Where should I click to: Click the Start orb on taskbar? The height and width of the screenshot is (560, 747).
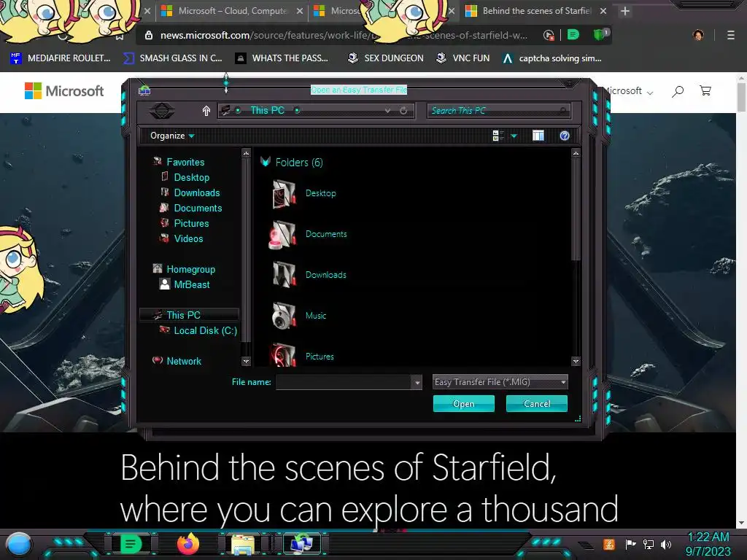[19, 544]
